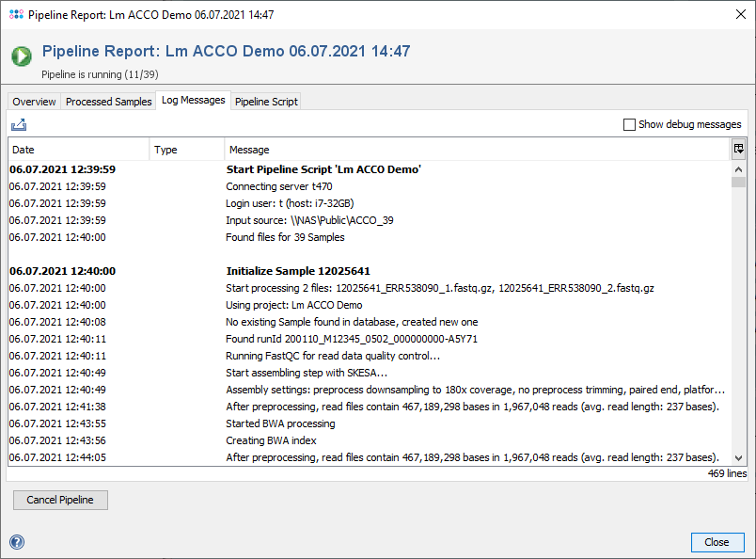
Task: Click the scrollbar down arrow in log
Action: pos(739,457)
